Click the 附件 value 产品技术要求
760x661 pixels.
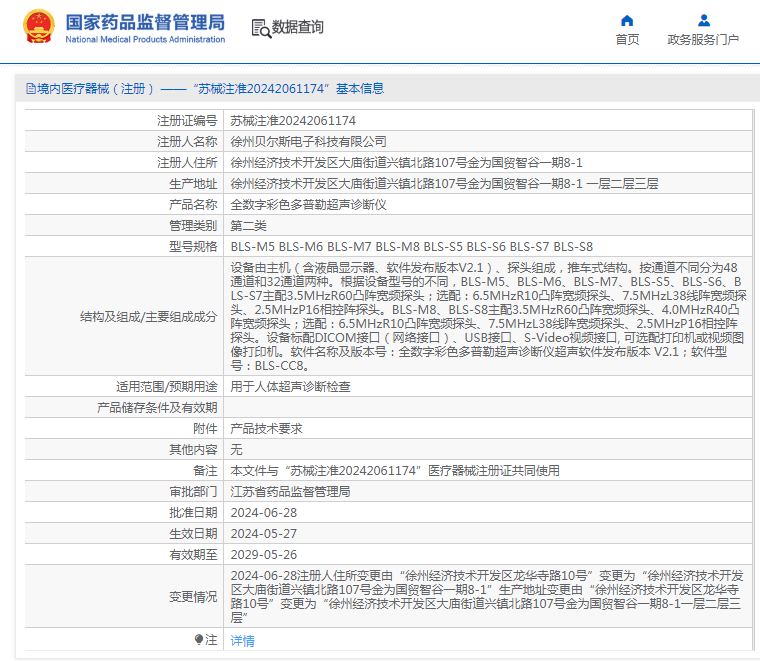266,428
